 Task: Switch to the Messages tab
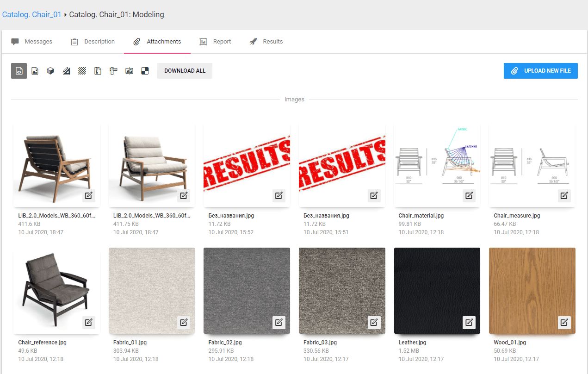click(32, 41)
